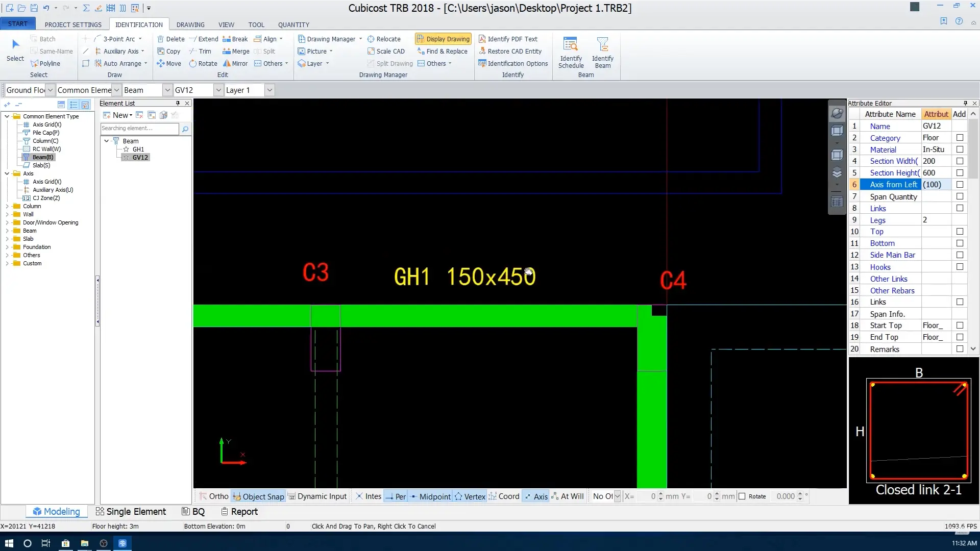The width and height of the screenshot is (980, 551).
Task: Enable the Rotate checkbox in status bar
Action: pyautogui.click(x=742, y=496)
